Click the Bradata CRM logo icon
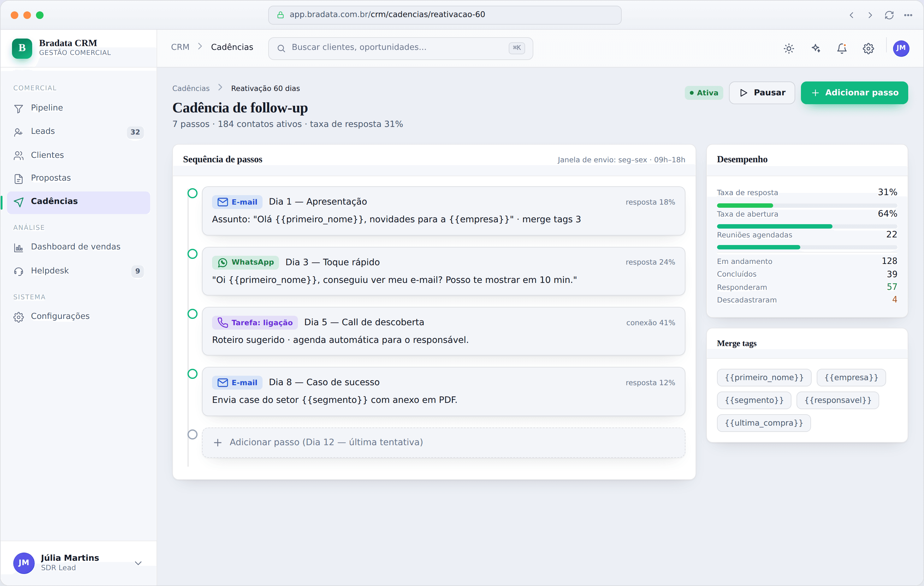 pyautogui.click(x=22, y=48)
